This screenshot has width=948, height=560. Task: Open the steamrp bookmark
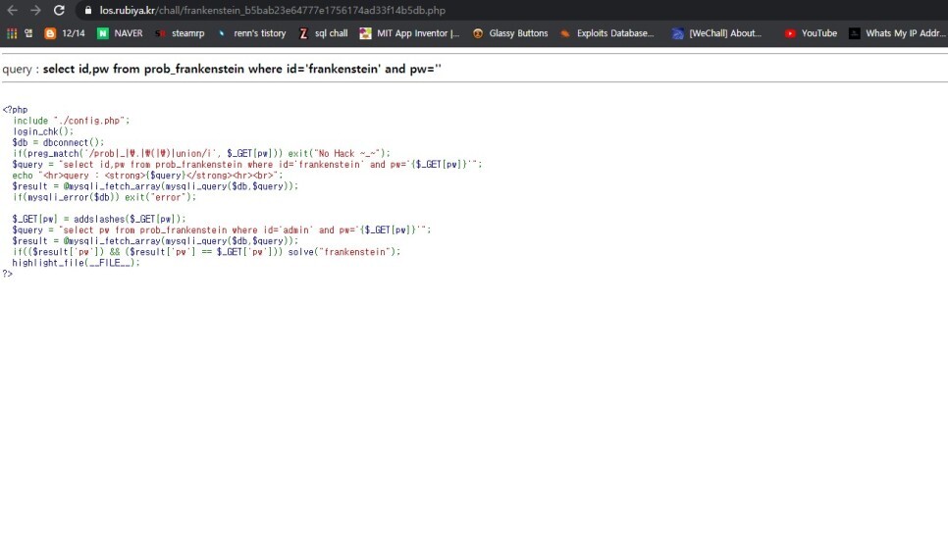pyautogui.click(x=180, y=33)
